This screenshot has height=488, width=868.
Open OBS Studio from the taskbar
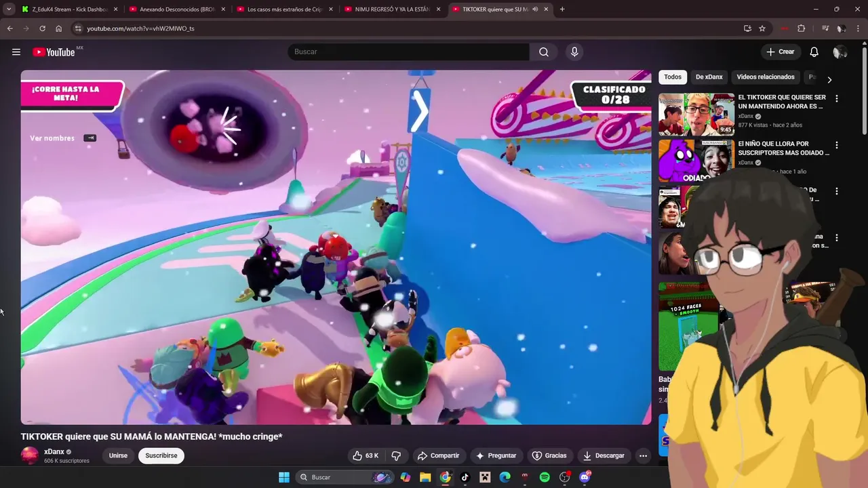[x=564, y=477]
